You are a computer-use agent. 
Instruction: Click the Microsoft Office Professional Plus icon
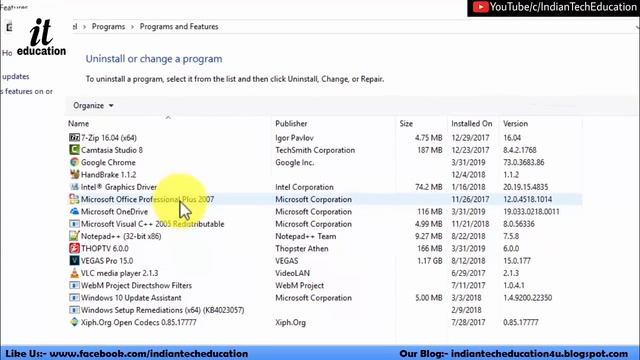(x=74, y=199)
